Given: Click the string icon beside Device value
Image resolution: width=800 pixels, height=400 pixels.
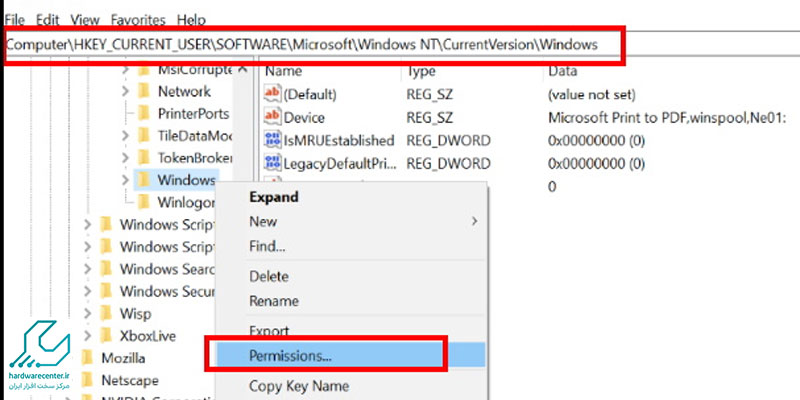Looking at the screenshot, I should [272, 117].
